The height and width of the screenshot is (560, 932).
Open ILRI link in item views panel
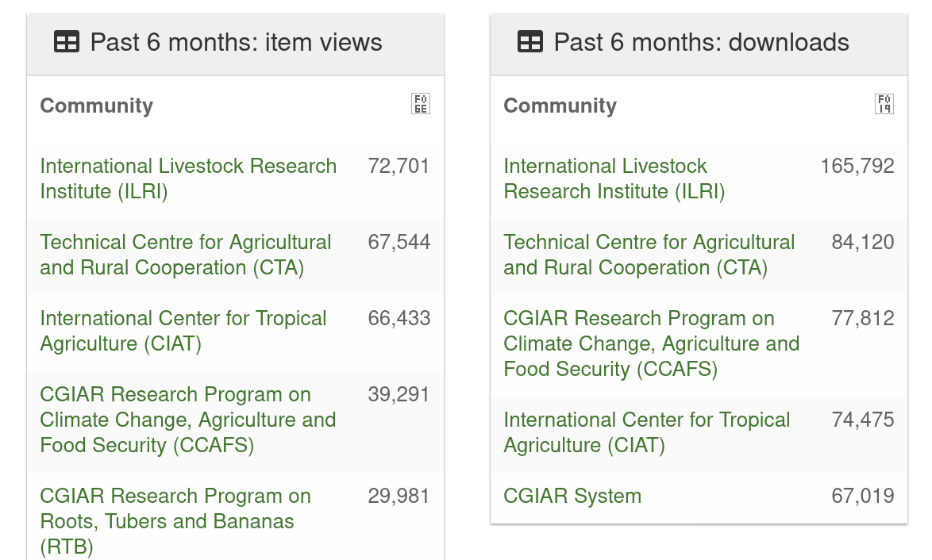(x=188, y=178)
